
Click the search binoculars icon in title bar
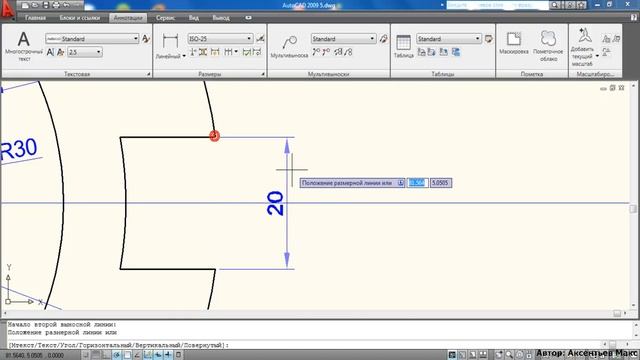click(556, 5)
